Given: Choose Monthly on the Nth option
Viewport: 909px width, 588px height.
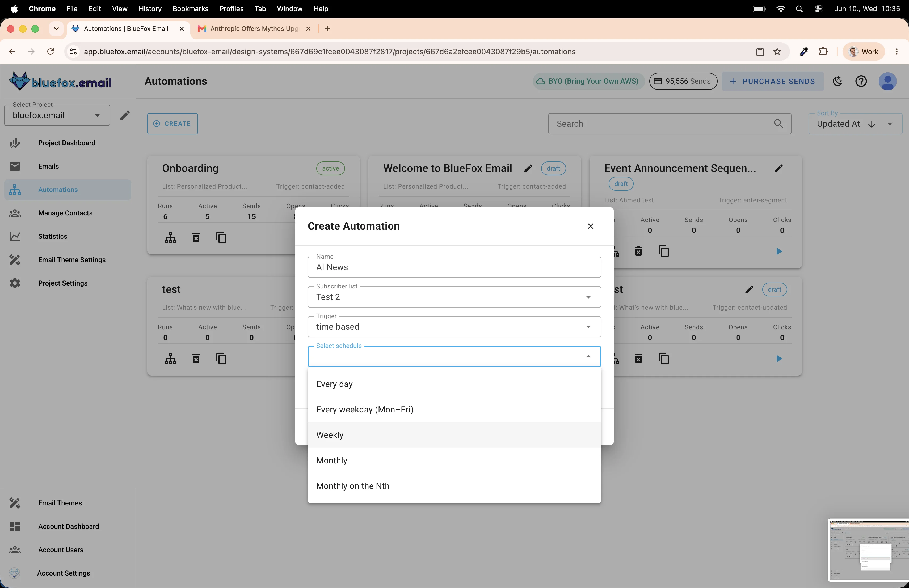Looking at the screenshot, I should (x=454, y=486).
